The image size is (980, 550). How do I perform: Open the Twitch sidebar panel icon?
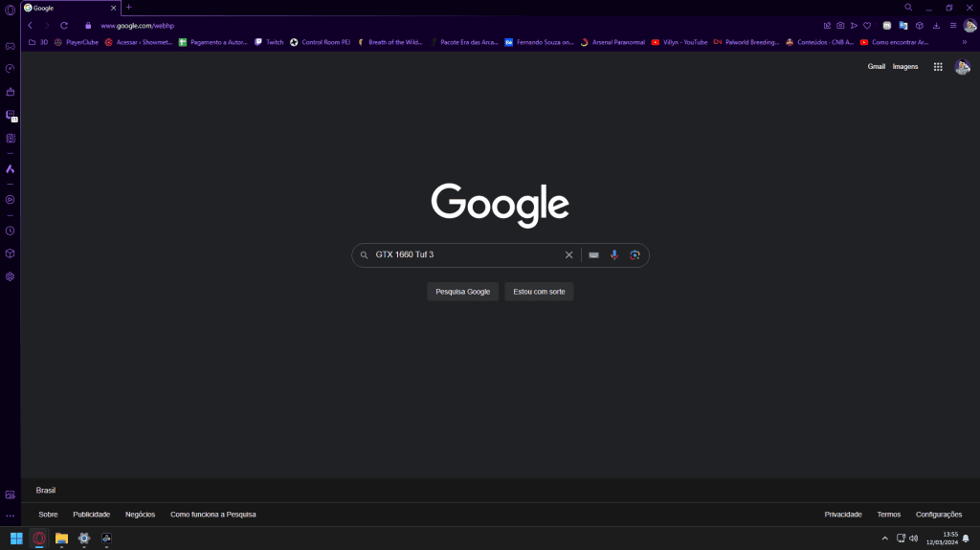[11, 116]
